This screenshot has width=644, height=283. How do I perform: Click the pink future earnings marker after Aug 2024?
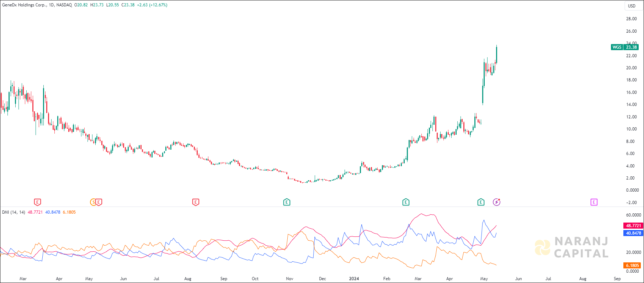tap(594, 202)
